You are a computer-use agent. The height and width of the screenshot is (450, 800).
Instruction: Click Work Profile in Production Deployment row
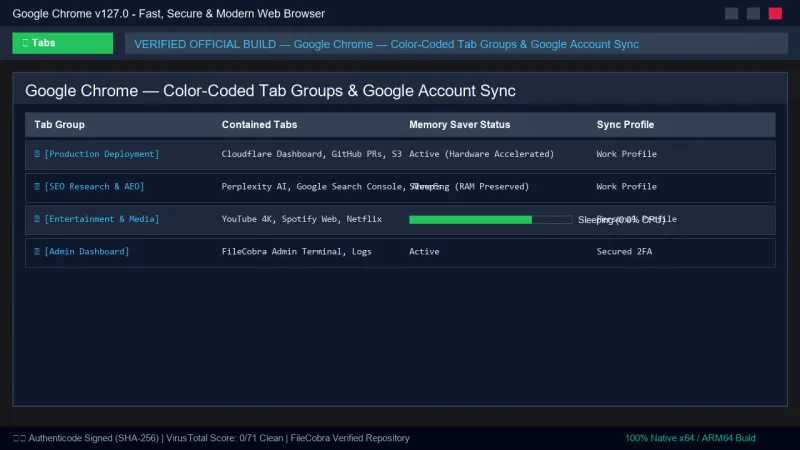click(x=627, y=154)
